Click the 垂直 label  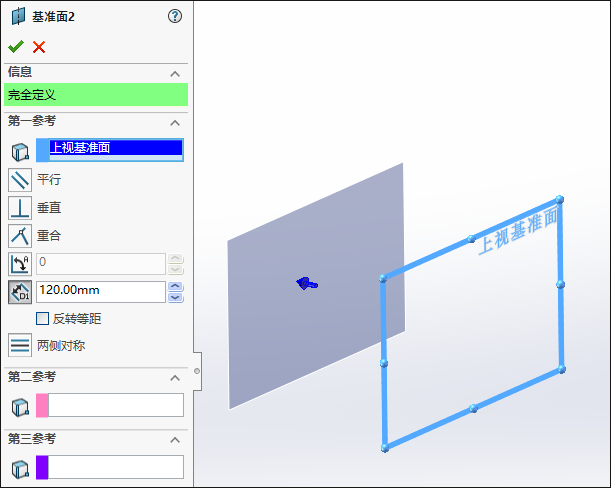pos(49,208)
